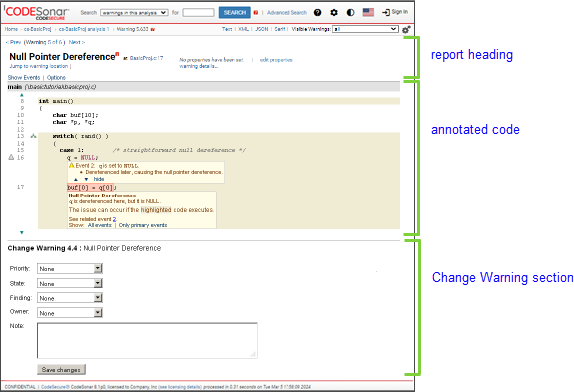Export the report as JSON
574x392 pixels.
tap(261, 29)
